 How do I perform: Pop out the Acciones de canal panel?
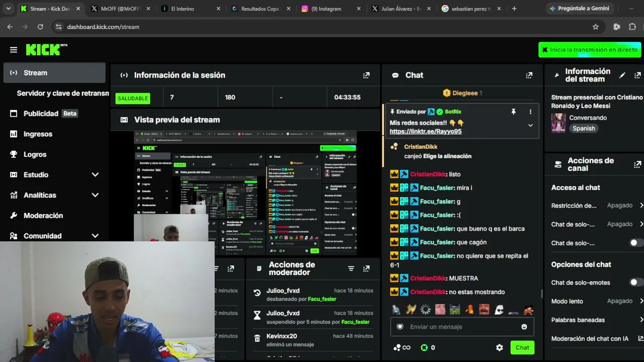[x=637, y=164]
